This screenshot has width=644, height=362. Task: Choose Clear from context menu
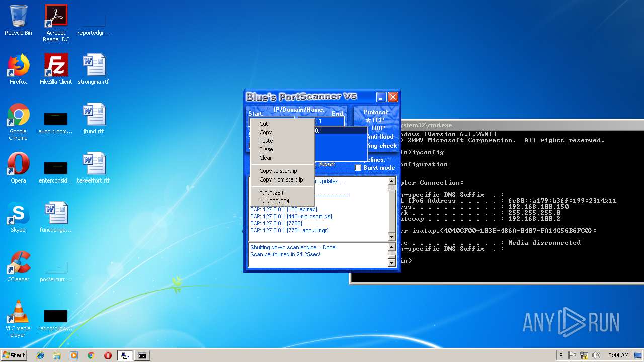pos(282,158)
